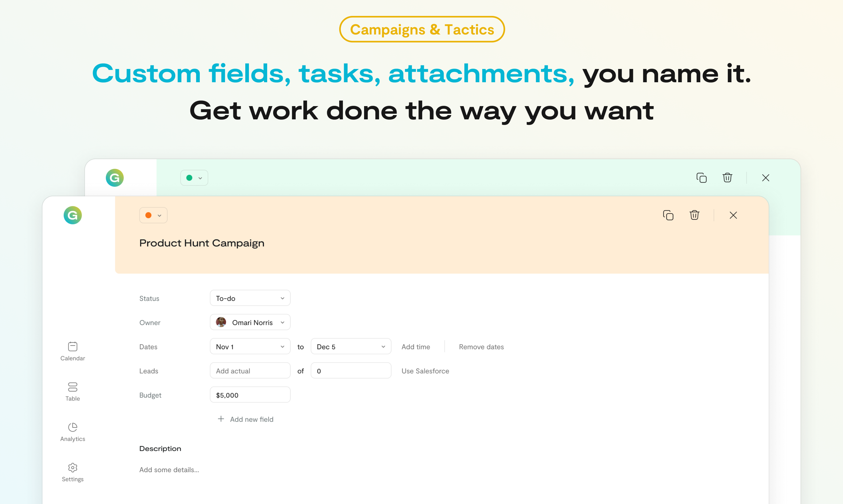Delete campaign using orange panel trash icon
This screenshot has height=504, width=843.
pos(694,215)
